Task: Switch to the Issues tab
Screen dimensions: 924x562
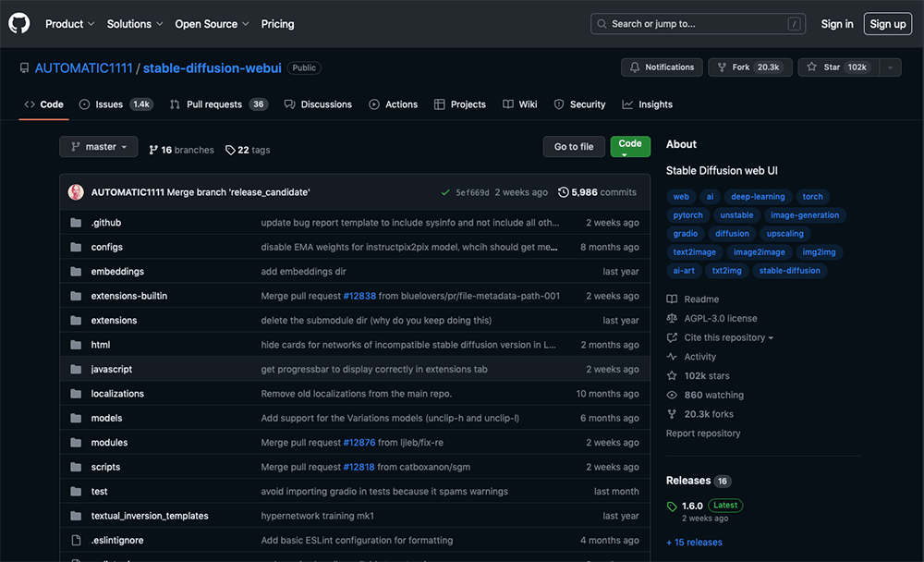Action: [x=116, y=104]
